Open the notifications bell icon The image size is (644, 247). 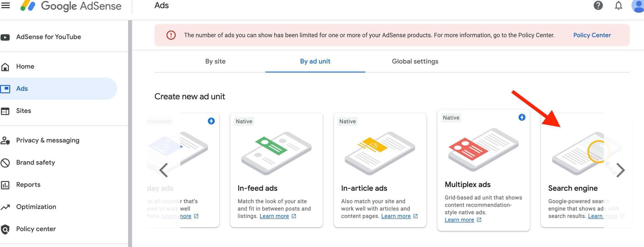pos(619,5)
